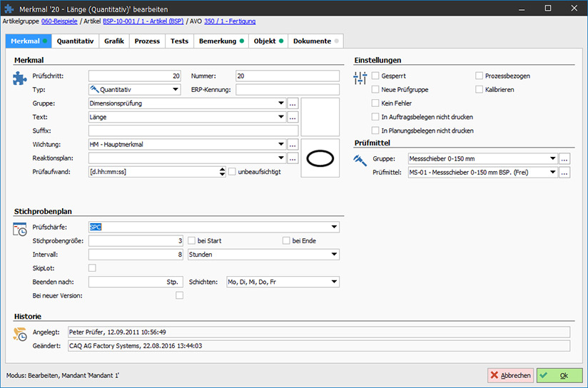The width and height of the screenshot is (588, 388).
Task: Open the Typ Quantitativ dropdown
Action: [175, 90]
